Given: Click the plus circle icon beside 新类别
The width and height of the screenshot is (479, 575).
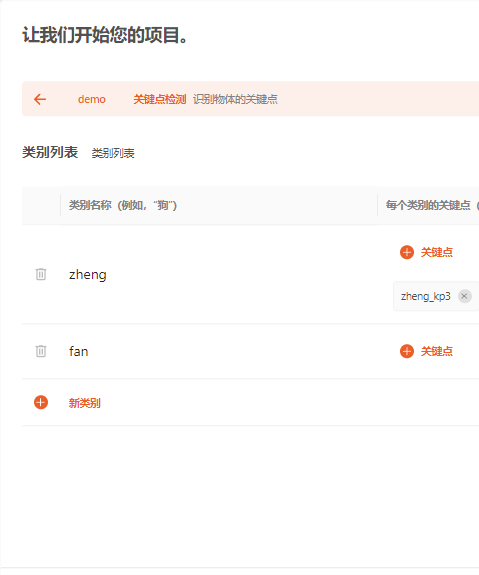Looking at the screenshot, I should coord(41,402).
